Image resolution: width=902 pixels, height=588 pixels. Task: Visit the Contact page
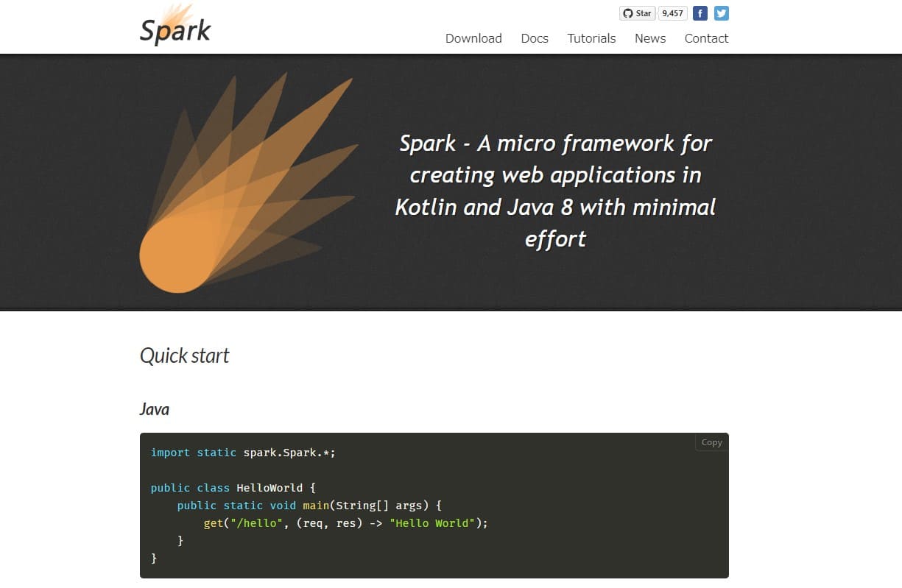tap(706, 38)
